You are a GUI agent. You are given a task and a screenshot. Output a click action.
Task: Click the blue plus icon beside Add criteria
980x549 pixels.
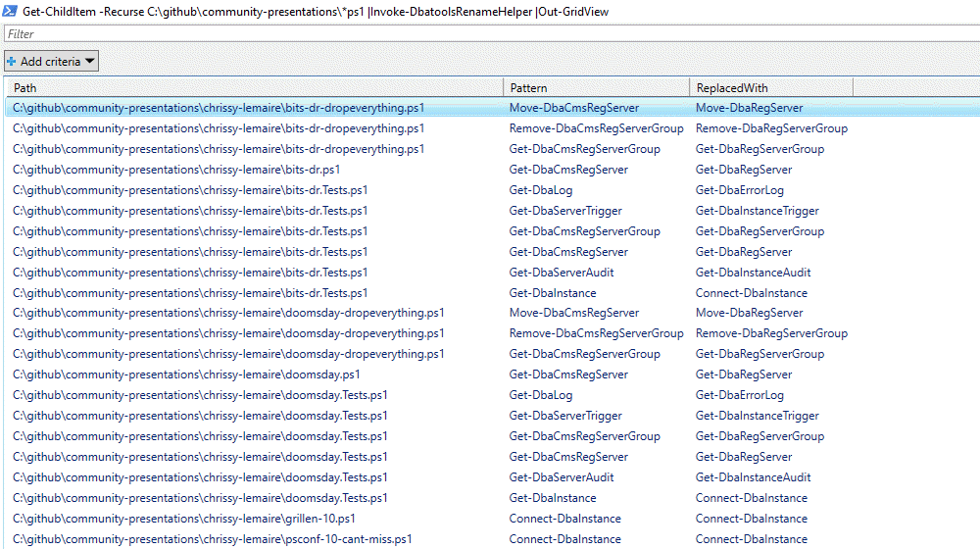(x=12, y=62)
